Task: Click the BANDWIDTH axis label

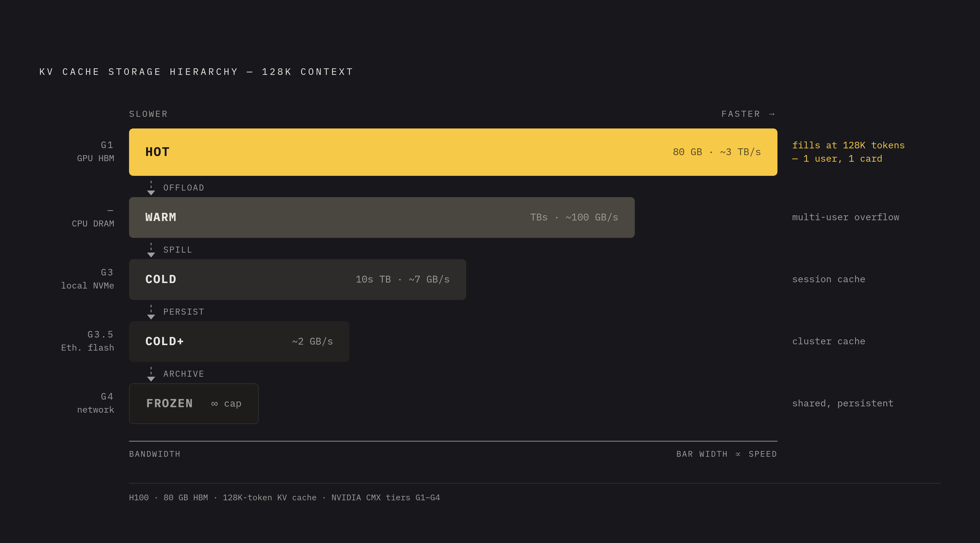Action: pos(154,454)
